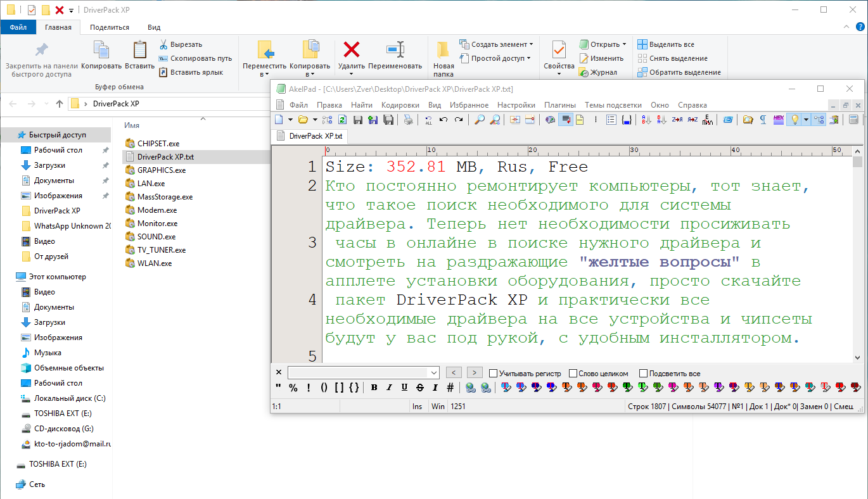Click the bulleted list icon in AkelPad
The height and width of the screenshot is (499, 868).
coord(611,119)
